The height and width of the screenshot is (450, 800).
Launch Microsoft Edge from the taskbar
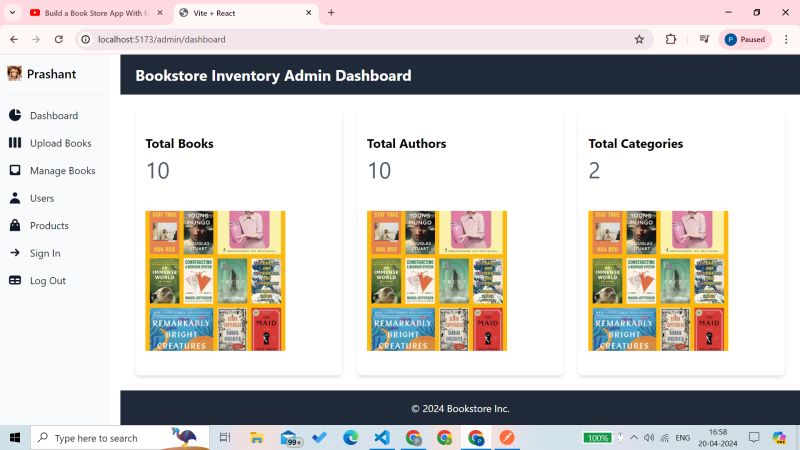click(351, 438)
